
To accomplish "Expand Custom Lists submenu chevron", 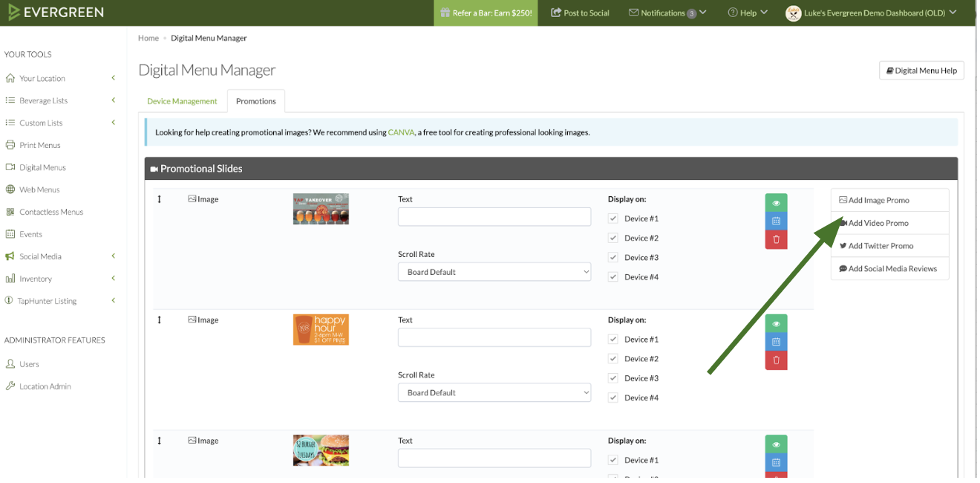I will 114,123.
